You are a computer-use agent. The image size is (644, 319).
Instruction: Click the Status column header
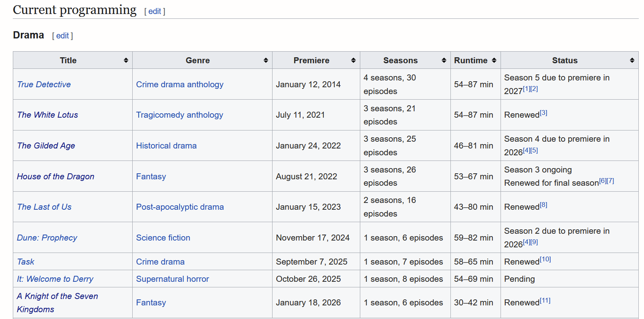coord(569,60)
